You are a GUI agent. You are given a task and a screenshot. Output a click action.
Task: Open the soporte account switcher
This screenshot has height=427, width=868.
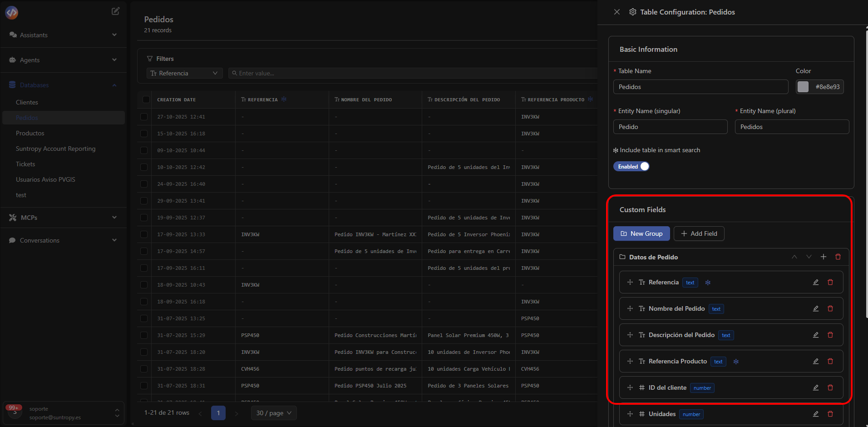tap(64, 413)
